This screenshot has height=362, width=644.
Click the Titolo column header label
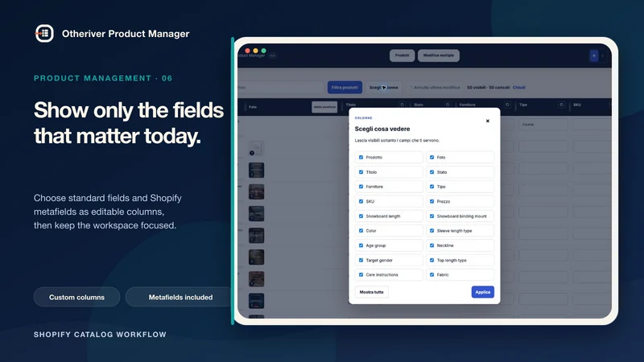point(350,105)
